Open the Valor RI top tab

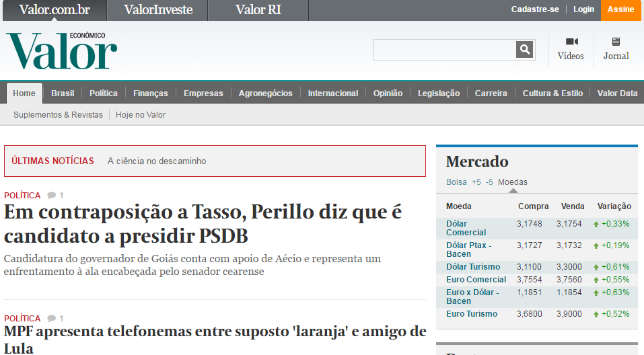(x=258, y=10)
